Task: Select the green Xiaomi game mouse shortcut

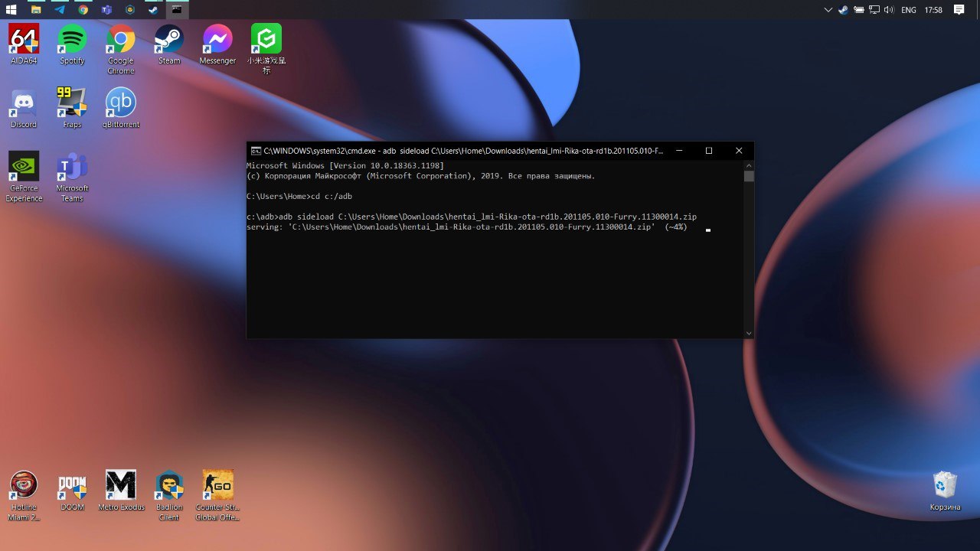Action: pos(266,49)
